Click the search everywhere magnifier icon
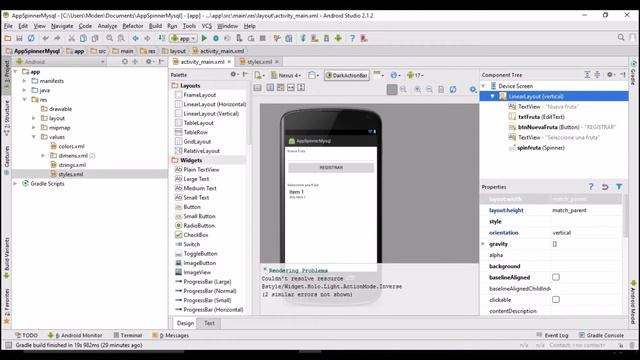The width and height of the screenshot is (640, 360). 621,38
